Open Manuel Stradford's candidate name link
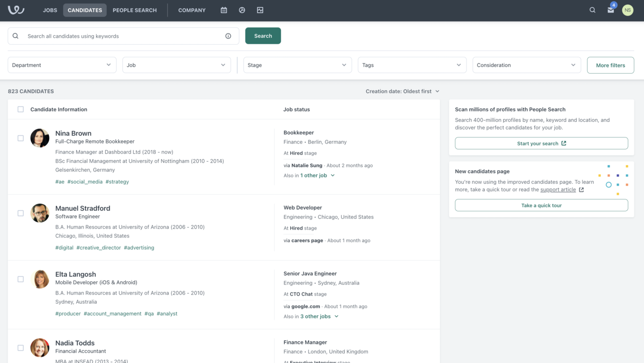This screenshot has width=644, height=363. tap(83, 208)
